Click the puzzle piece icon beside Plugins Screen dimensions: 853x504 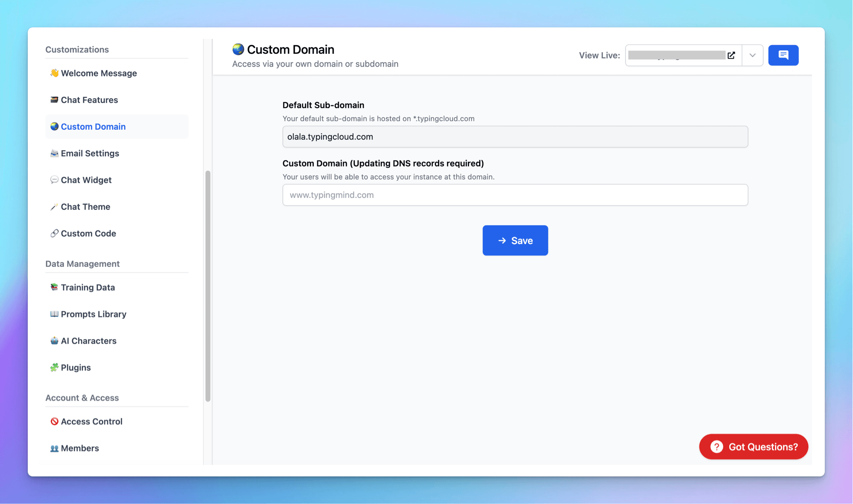(x=54, y=367)
